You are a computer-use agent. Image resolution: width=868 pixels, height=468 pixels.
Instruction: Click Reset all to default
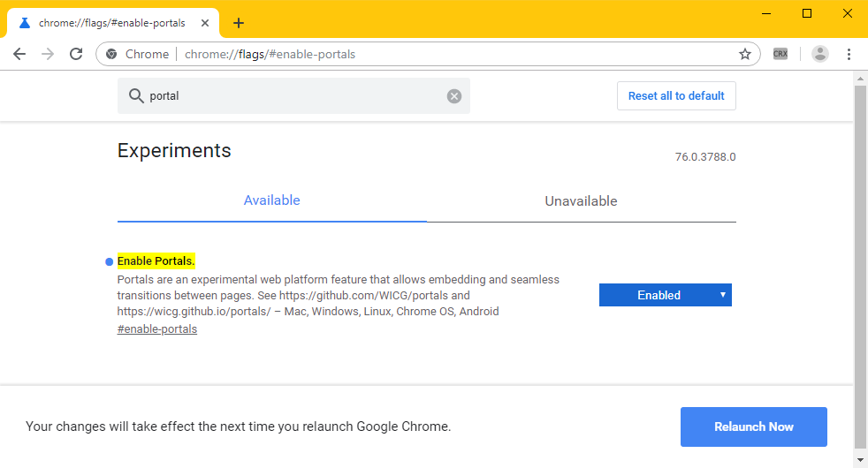pos(676,96)
